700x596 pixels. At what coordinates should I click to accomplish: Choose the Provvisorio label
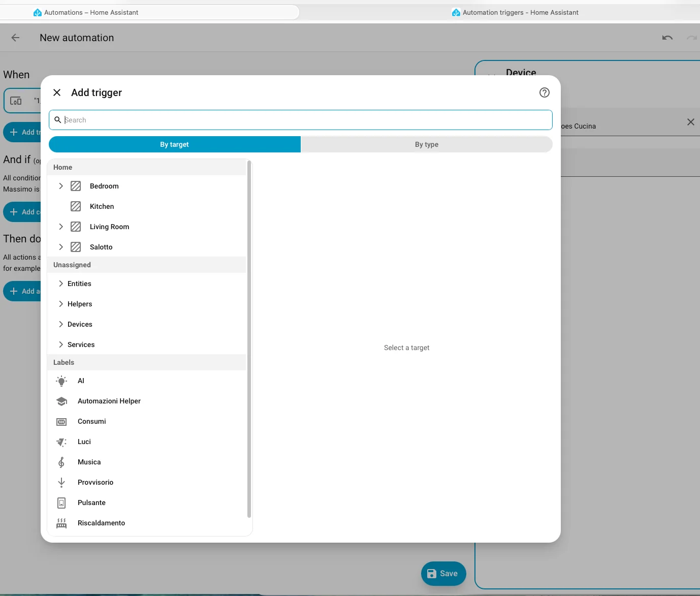click(x=147, y=482)
